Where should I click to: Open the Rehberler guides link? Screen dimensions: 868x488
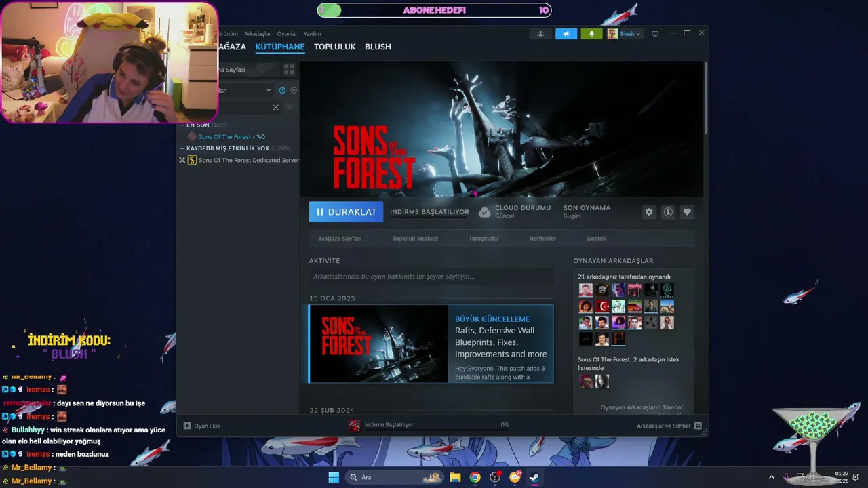tap(543, 239)
